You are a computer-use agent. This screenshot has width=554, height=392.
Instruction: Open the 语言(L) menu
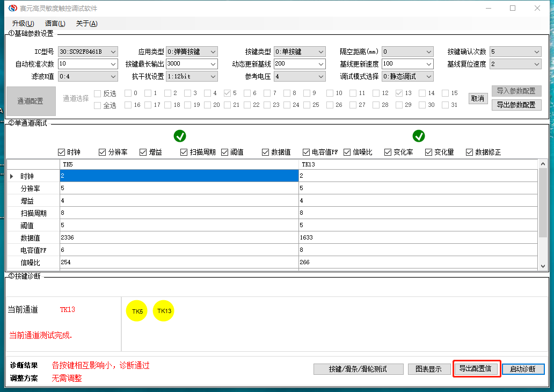click(x=55, y=23)
